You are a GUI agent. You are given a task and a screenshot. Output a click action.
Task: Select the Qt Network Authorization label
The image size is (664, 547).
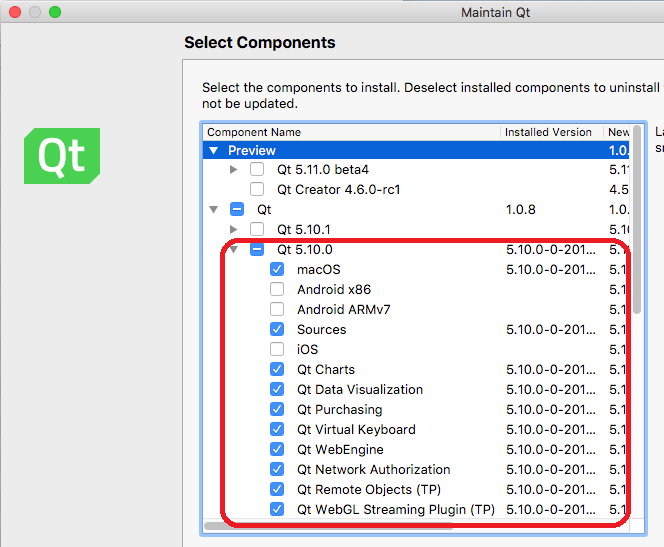point(374,469)
